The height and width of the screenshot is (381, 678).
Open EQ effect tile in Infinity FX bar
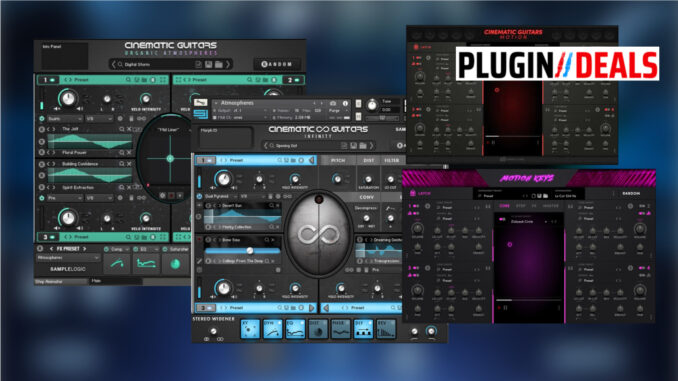tap(295, 329)
